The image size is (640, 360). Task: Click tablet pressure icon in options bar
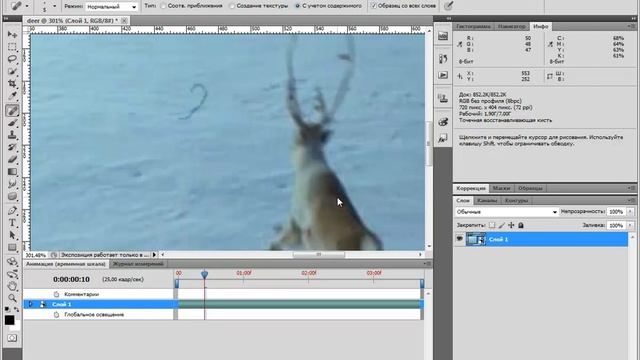[448, 6]
